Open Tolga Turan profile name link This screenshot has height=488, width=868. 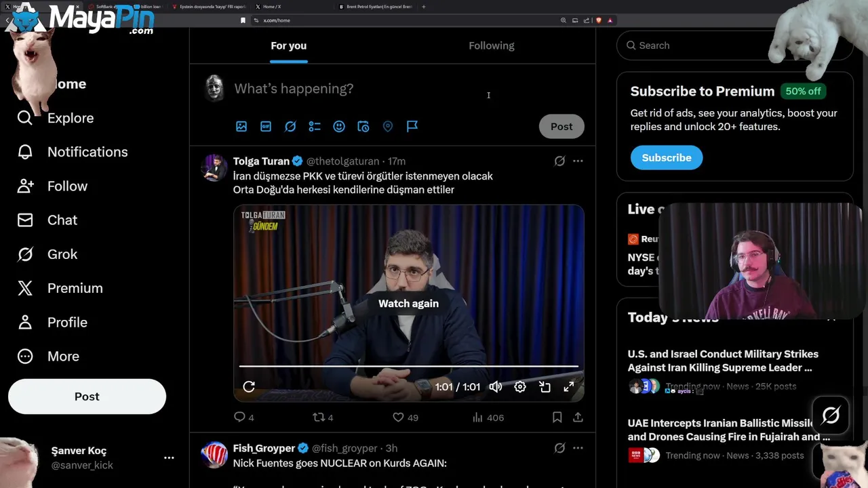(x=261, y=161)
